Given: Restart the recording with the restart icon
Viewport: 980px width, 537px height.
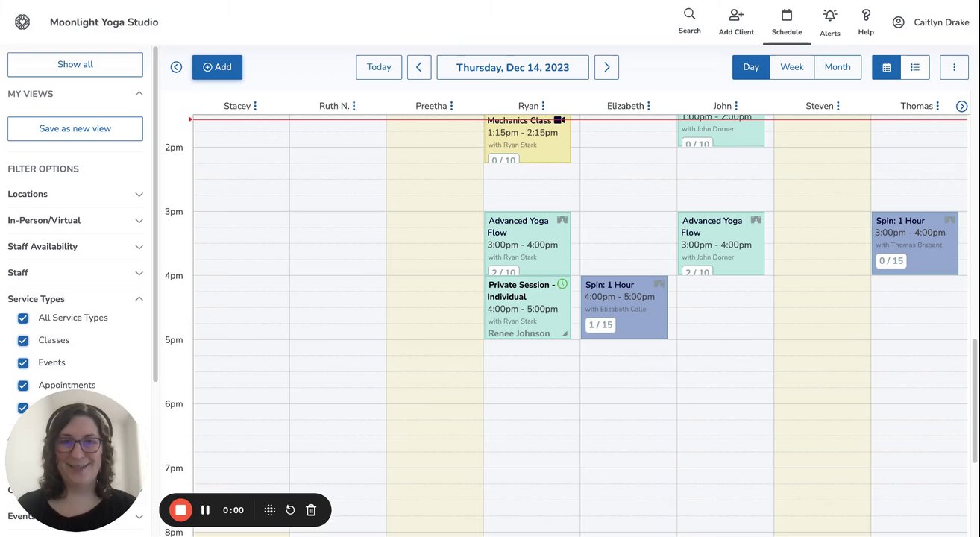Looking at the screenshot, I should pos(290,510).
